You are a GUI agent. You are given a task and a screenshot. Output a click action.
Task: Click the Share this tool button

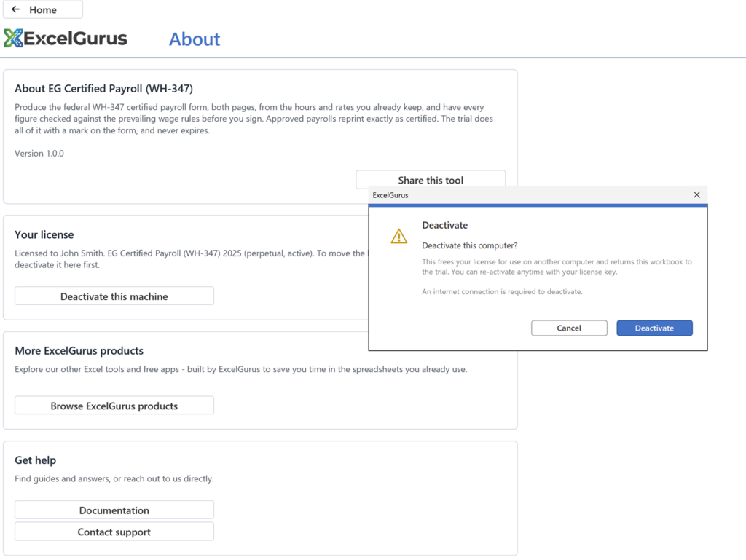431,180
